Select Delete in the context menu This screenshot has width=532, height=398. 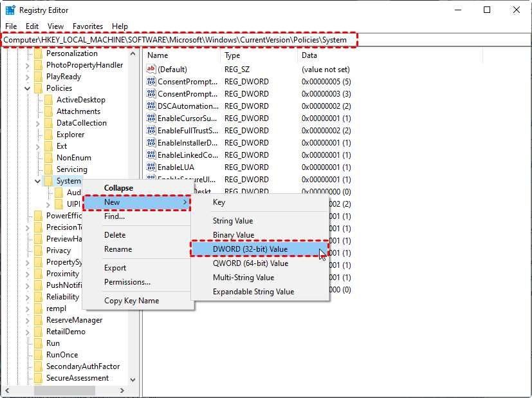tap(138, 234)
